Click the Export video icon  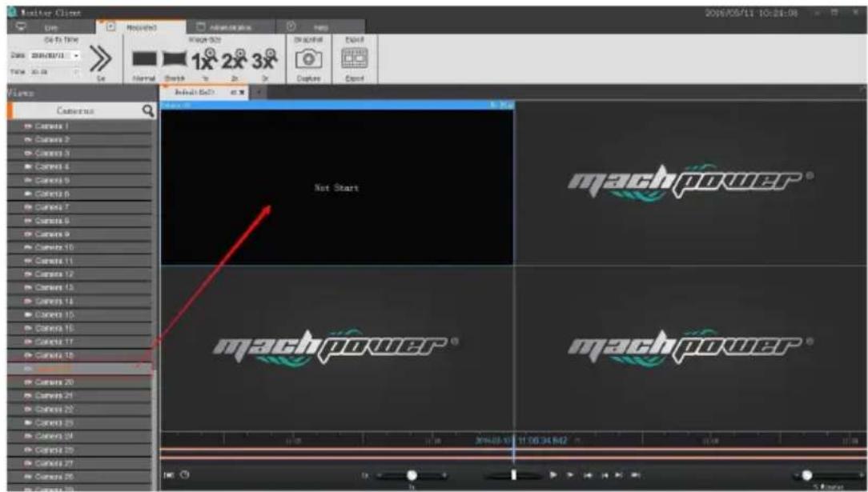tap(354, 58)
